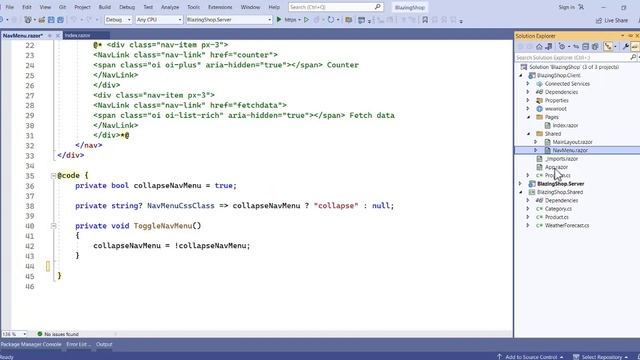Collapse the @code block at line 35
The height and width of the screenshot is (360, 640).
click(x=53, y=176)
